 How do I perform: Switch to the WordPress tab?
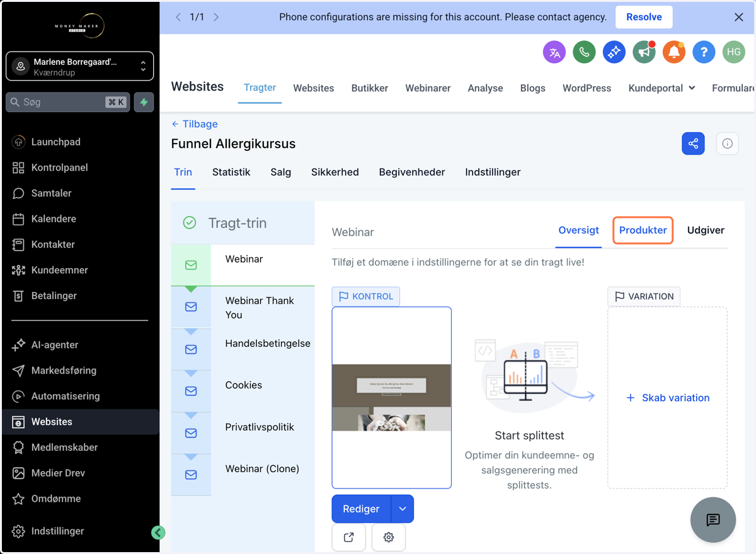coord(587,88)
